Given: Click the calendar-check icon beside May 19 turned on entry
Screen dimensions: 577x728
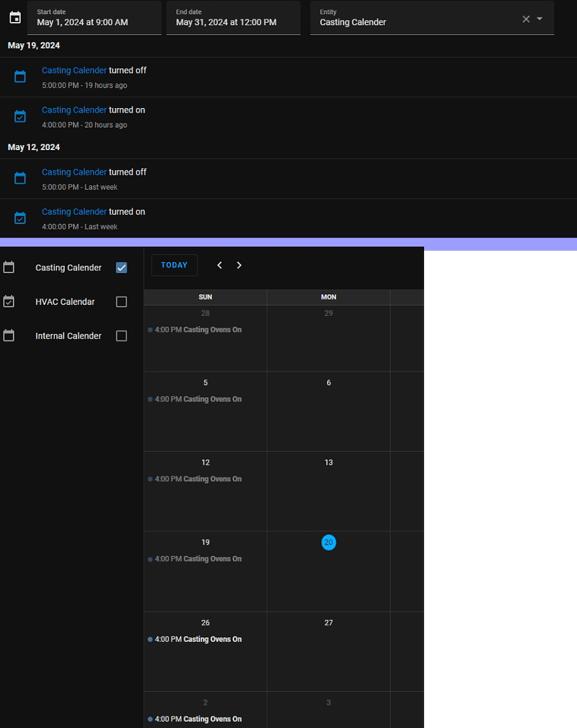Looking at the screenshot, I should pos(20,116).
